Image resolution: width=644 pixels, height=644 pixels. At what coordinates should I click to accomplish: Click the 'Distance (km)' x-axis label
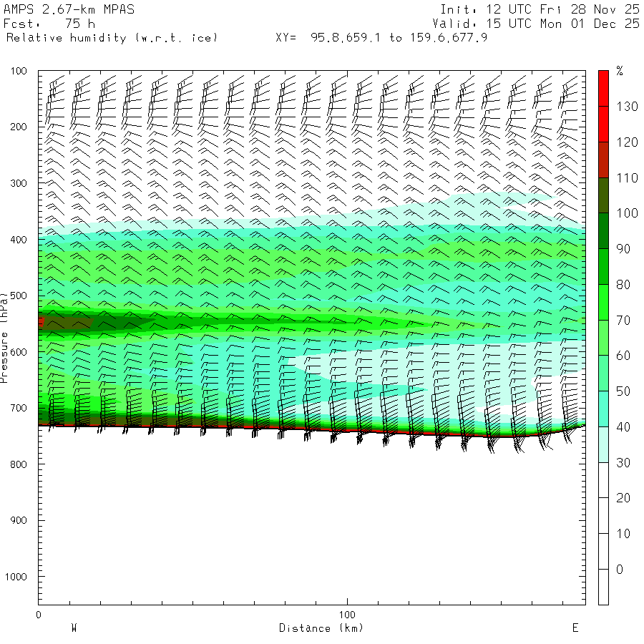[321, 628]
